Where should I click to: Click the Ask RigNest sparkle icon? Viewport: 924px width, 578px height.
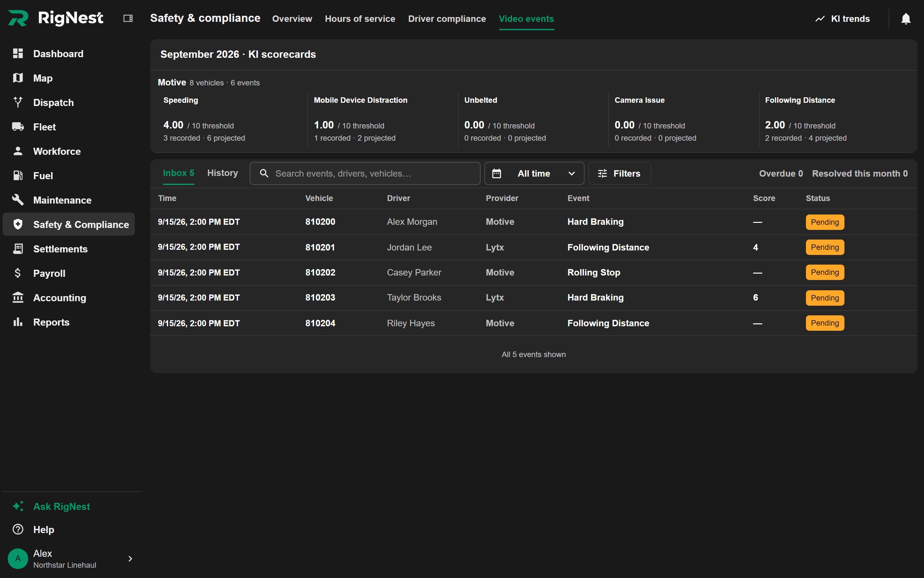[18, 506]
